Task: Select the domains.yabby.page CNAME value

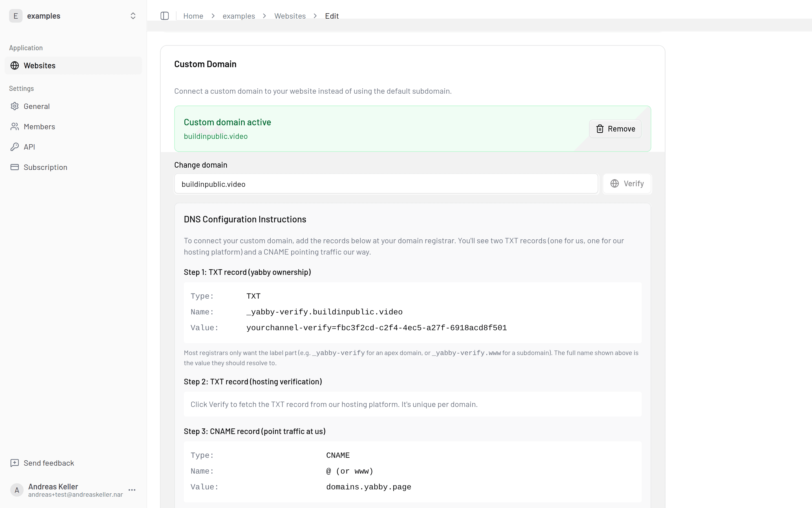Action: point(369,487)
